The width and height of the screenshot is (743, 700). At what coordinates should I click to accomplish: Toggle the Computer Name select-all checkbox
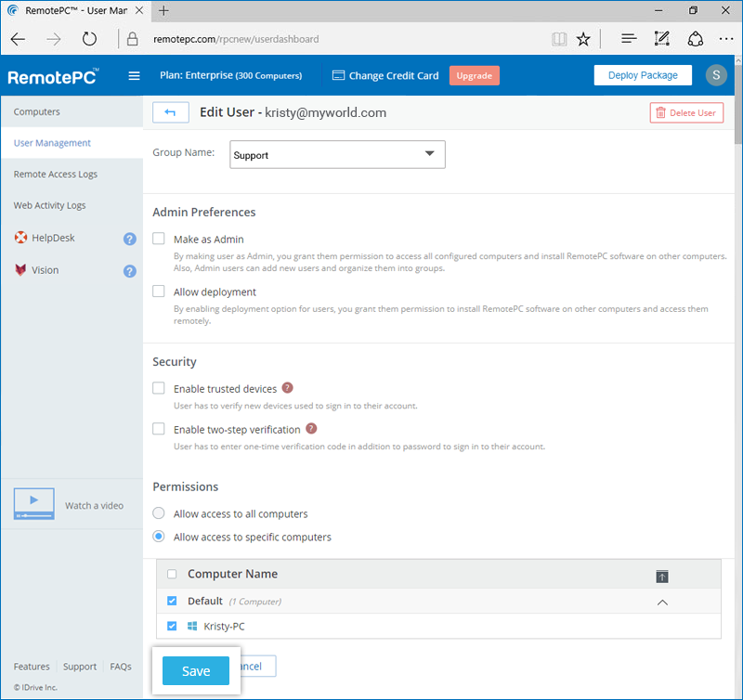point(172,574)
